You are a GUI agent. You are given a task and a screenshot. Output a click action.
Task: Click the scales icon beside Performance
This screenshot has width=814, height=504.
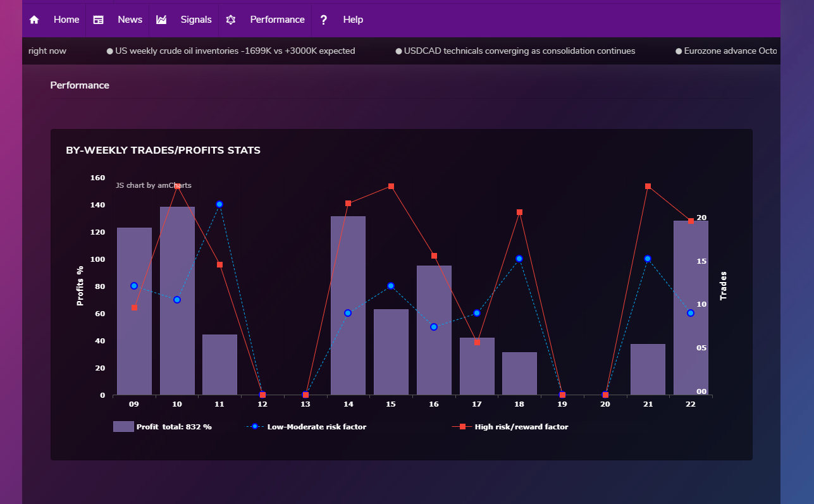[x=231, y=20]
